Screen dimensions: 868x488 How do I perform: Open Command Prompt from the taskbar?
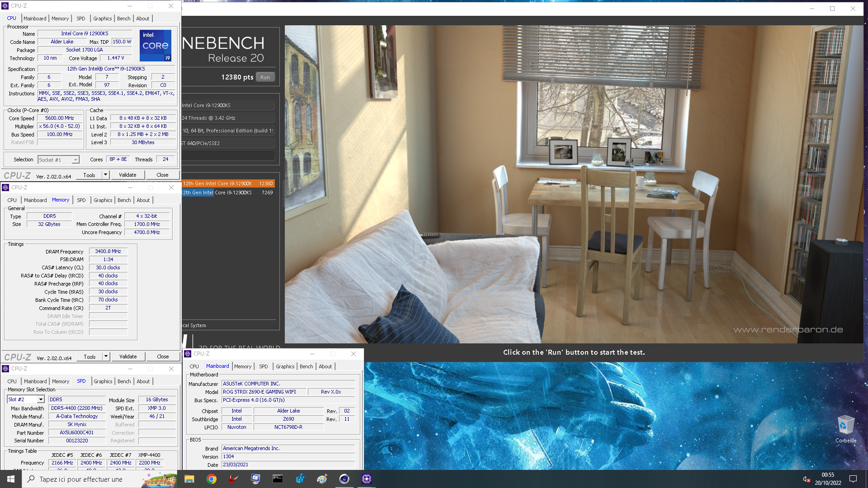(x=278, y=479)
